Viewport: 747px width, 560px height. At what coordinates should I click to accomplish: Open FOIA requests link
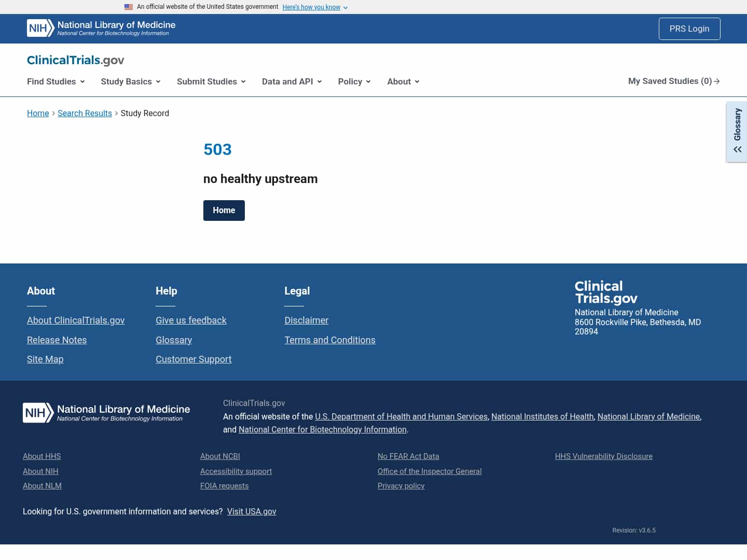(x=225, y=486)
